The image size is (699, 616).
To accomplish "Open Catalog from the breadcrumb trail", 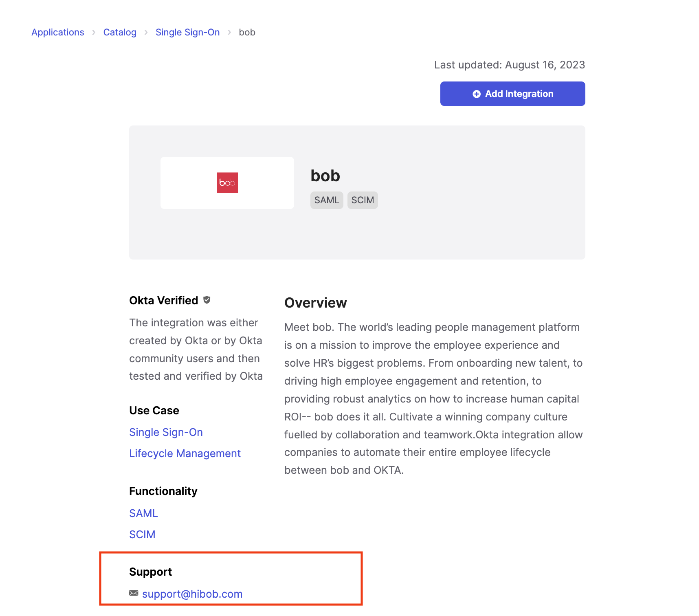I will 120,32.
